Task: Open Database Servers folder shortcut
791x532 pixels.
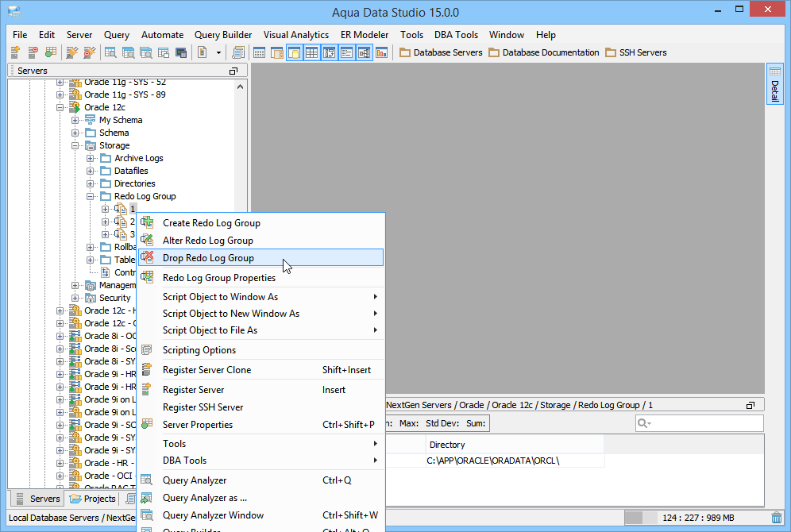Action: click(x=441, y=52)
